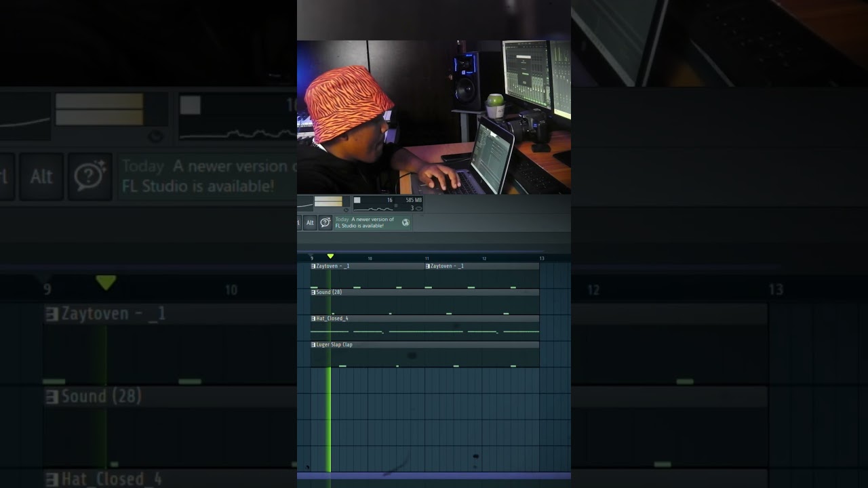The width and height of the screenshot is (868, 488).
Task: Click the voice count 3 readout
Action: 412,208
